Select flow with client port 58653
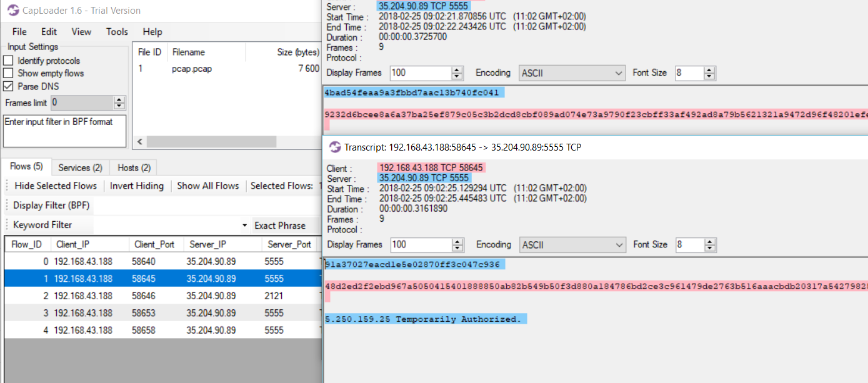Viewport: 868px width, 383px height. pyautogui.click(x=163, y=313)
